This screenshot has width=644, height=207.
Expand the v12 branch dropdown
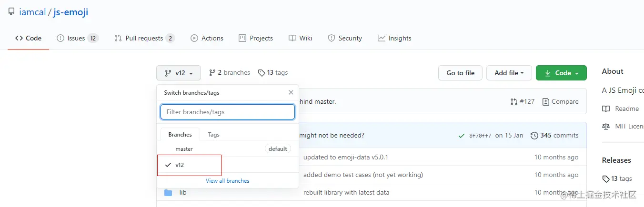pos(179,73)
